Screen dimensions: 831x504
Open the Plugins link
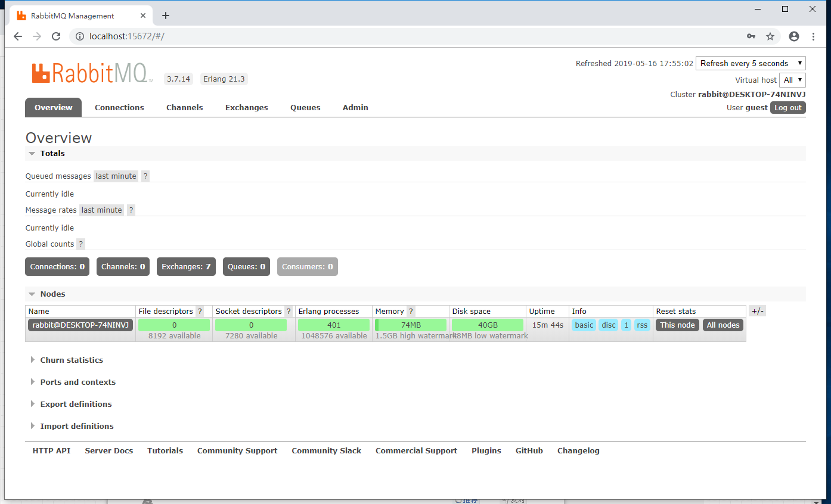[x=486, y=450]
